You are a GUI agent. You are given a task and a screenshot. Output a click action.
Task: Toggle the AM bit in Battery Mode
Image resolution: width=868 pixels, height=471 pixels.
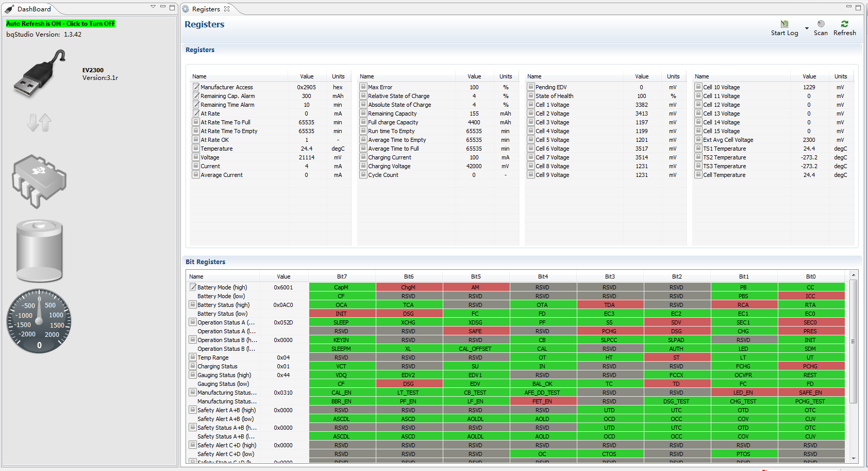[x=476, y=287]
